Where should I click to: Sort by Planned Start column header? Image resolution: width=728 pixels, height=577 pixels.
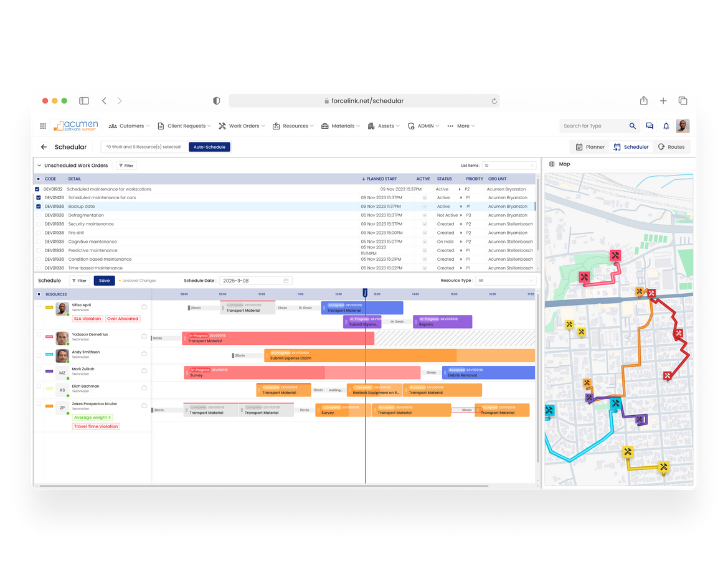pyautogui.click(x=379, y=179)
